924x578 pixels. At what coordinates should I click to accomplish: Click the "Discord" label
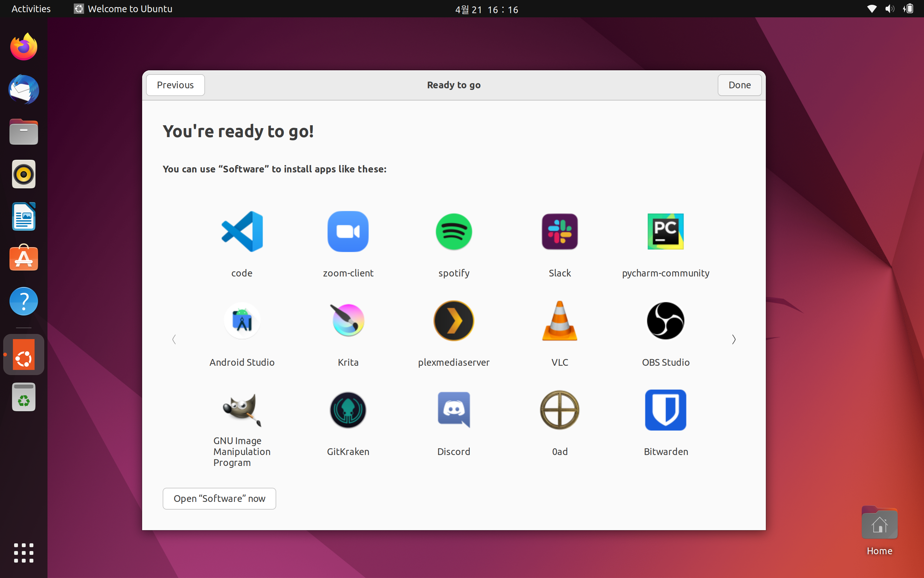(x=454, y=452)
